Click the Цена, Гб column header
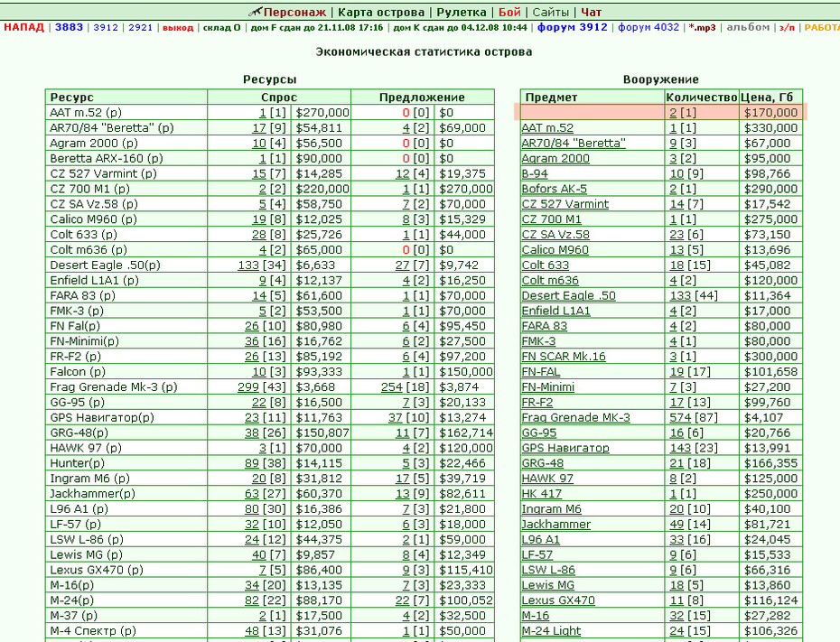 click(x=767, y=98)
